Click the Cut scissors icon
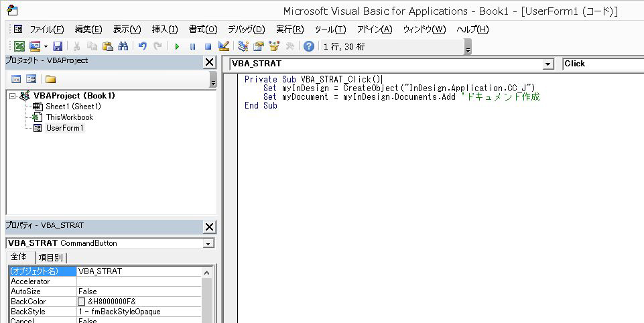The width and height of the screenshot is (644, 323). click(x=76, y=46)
